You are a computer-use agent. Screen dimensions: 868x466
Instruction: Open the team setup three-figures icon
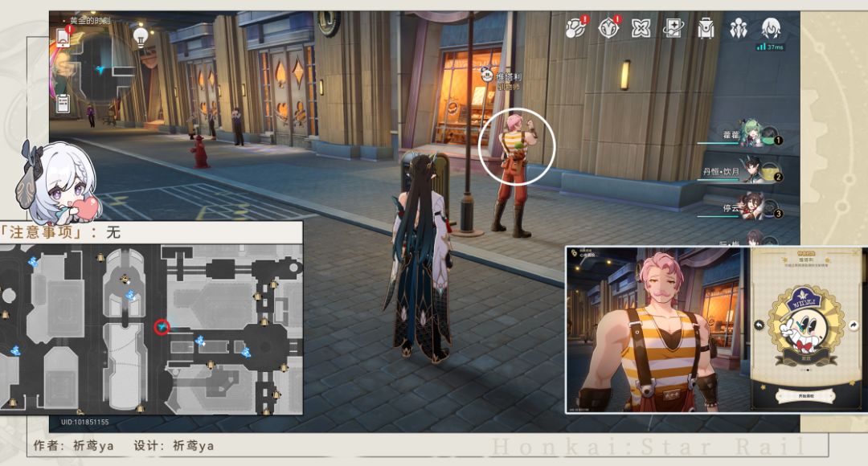point(739,28)
